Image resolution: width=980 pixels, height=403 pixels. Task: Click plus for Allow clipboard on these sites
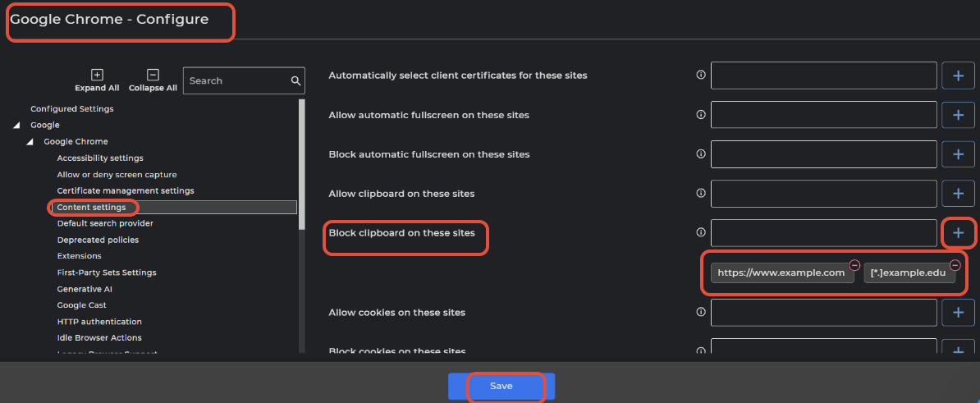pos(958,194)
